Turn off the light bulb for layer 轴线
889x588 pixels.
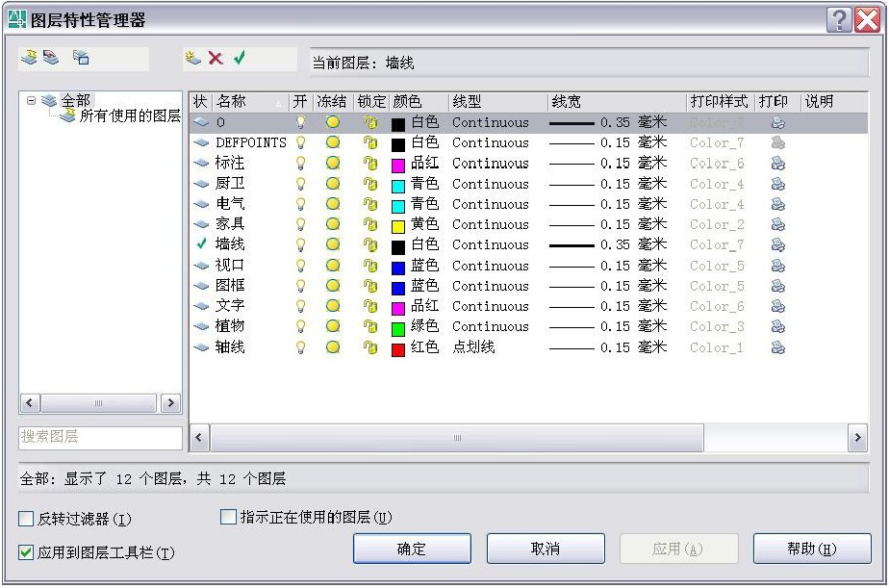[x=300, y=347]
